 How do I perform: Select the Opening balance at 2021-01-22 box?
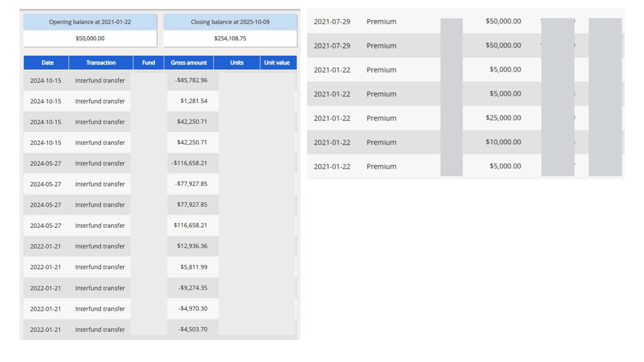(90, 22)
